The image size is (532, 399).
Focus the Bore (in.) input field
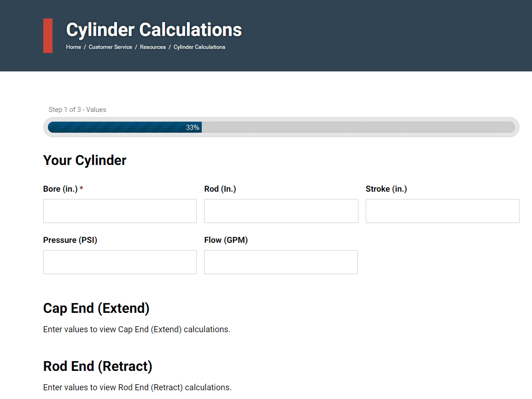pos(120,211)
